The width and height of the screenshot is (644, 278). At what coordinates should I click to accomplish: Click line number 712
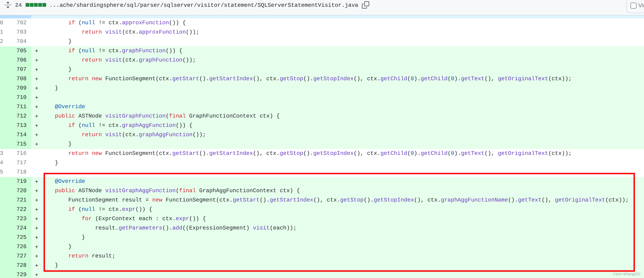pos(21,116)
